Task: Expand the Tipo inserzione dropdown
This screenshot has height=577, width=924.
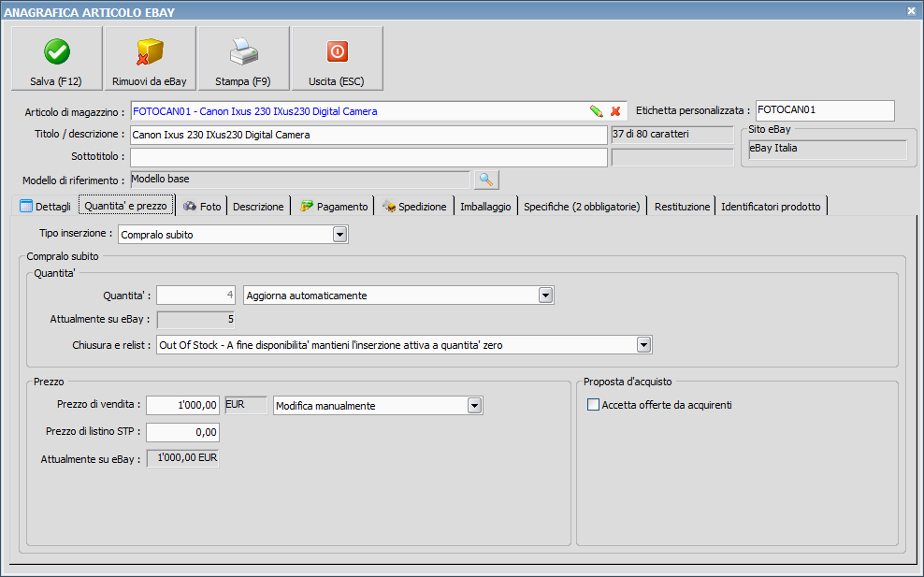Action: tap(340, 235)
